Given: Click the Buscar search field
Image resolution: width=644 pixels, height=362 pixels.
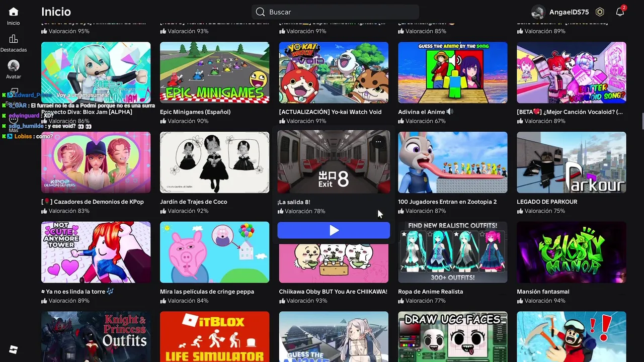Looking at the screenshot, I should [335, 12].
